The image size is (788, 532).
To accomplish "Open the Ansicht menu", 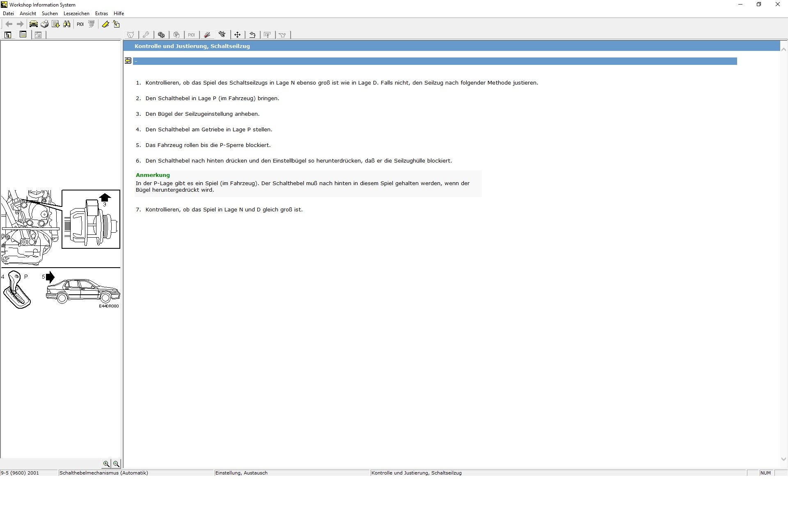I will [x=28, y=14].
